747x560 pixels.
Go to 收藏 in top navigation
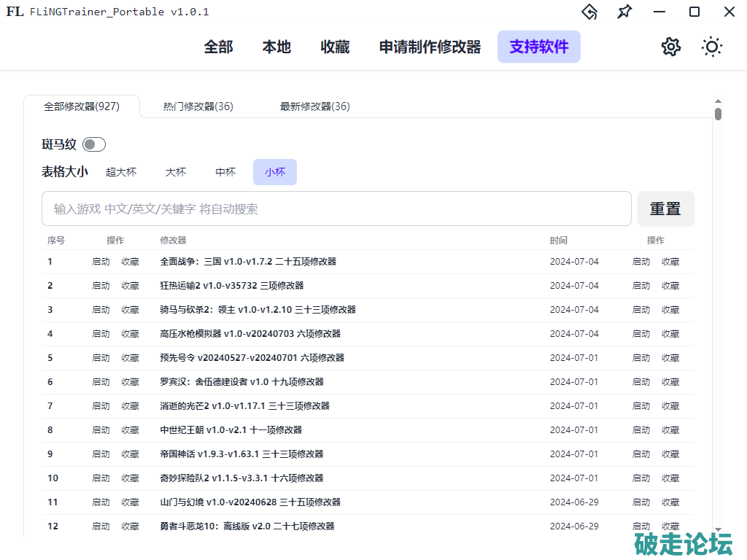[335, 47]
